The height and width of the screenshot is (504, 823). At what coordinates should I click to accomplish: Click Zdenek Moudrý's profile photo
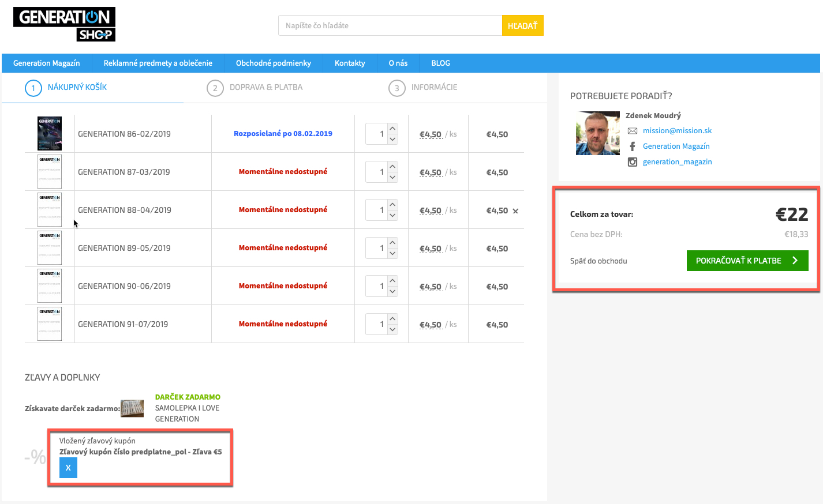(598, 133)
